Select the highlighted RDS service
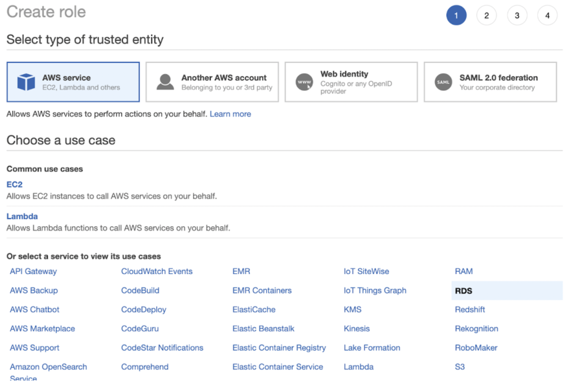Screen dimensions: 567x392 [x=507, y=291]
